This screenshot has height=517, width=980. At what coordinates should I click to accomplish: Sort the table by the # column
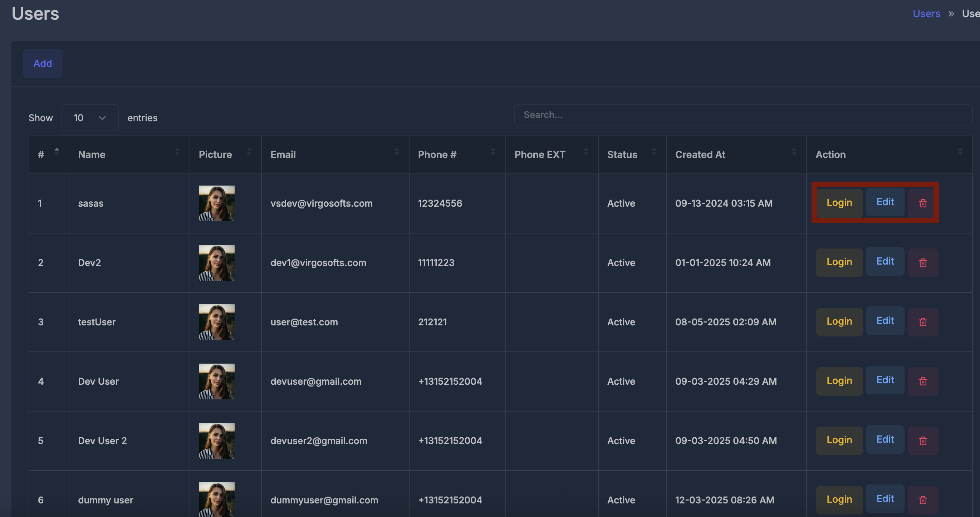pos(57,151)
